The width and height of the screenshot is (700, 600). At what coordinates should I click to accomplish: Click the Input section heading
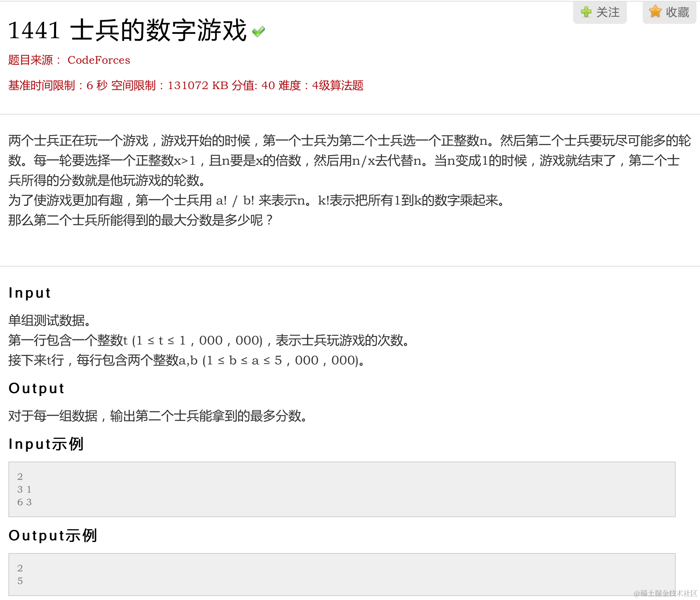[30, 293]
